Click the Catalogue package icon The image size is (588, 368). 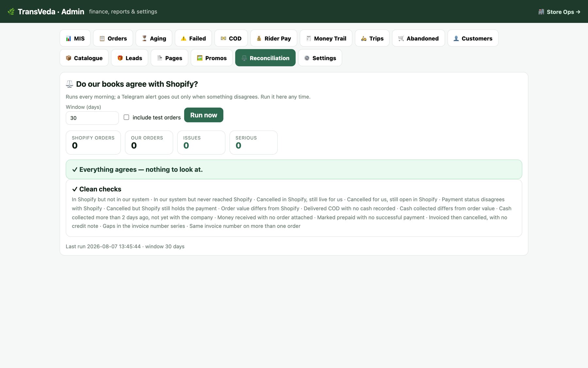tap(69, 58)
